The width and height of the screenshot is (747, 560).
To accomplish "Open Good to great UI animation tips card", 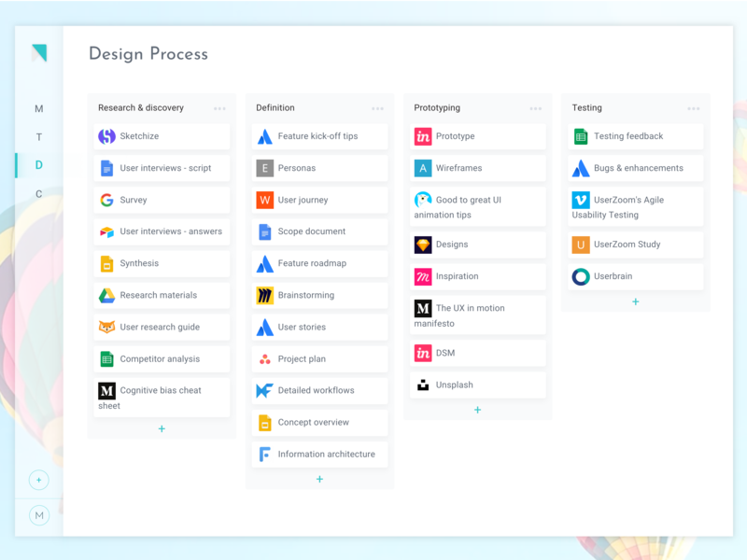I will pyautogui.click(x=478, y=206).
